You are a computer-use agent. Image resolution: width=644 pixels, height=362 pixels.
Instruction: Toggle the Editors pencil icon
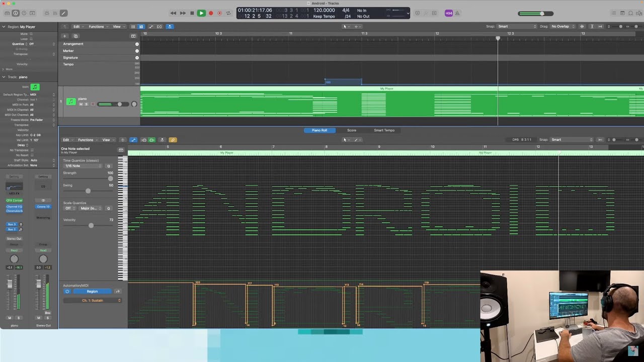pyautogui.click(x=63, y=13)
